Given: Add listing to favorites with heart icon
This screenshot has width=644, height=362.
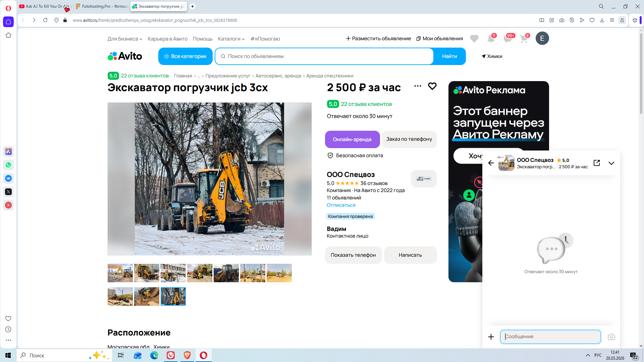Looking at the screenshot, I should pos(432,86).
